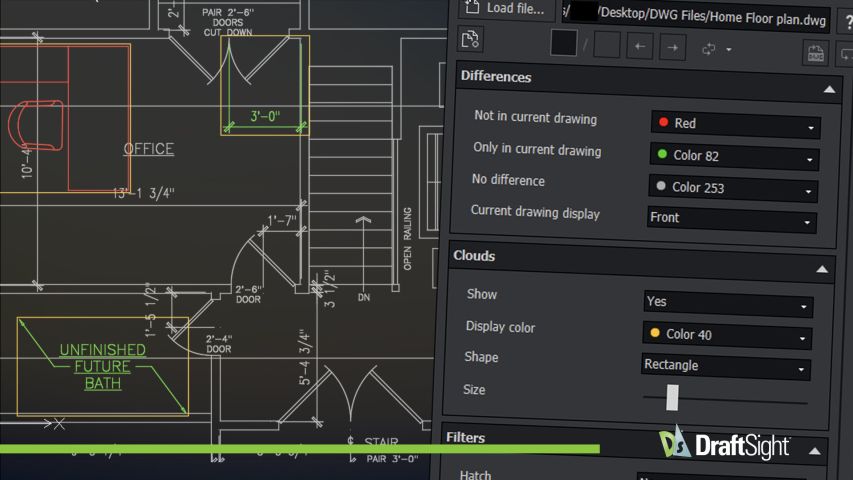Screen dimensions: 853x480
Task: Collapse the Filters section
Action: click(816, 450)
